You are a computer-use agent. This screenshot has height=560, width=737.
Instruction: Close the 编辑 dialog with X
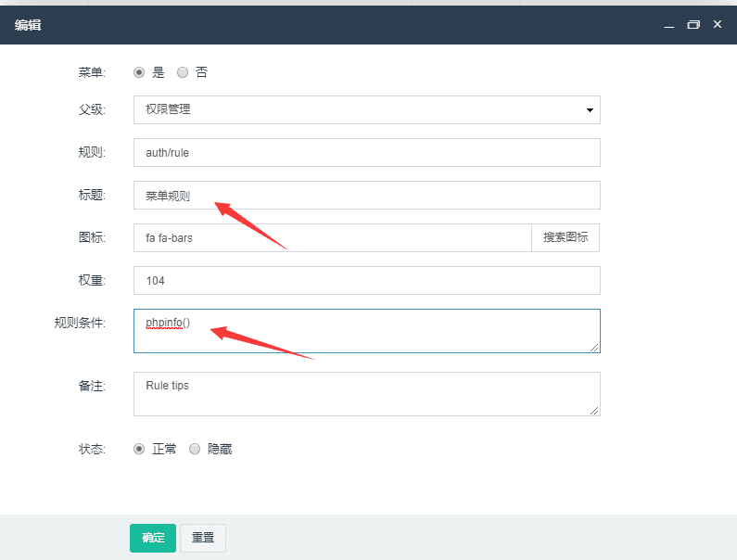(717, 25)
